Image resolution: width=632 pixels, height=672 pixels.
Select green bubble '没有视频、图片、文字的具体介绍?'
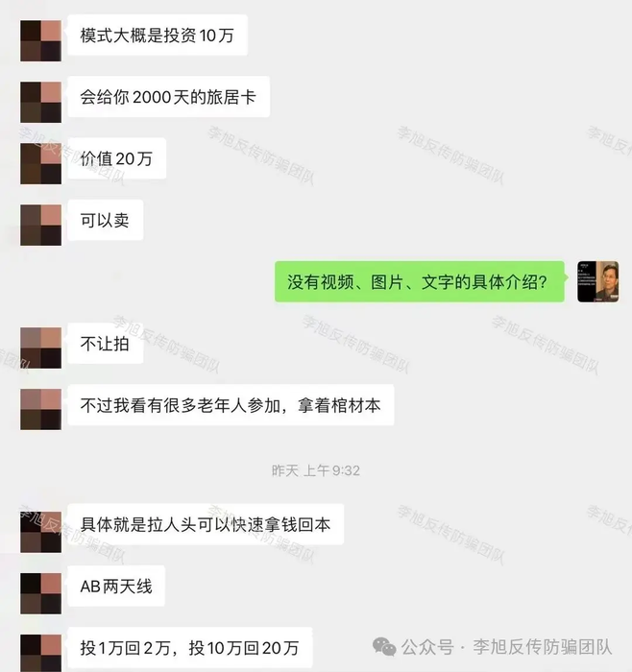click(420, 281)
